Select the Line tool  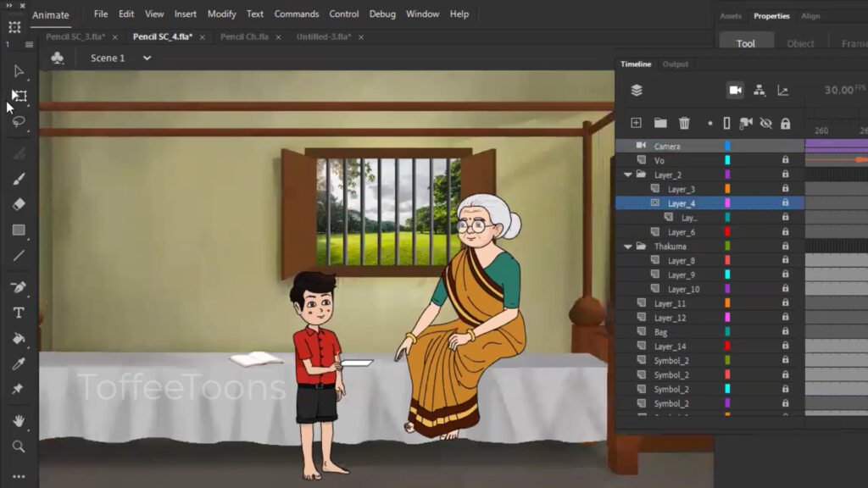19,256
